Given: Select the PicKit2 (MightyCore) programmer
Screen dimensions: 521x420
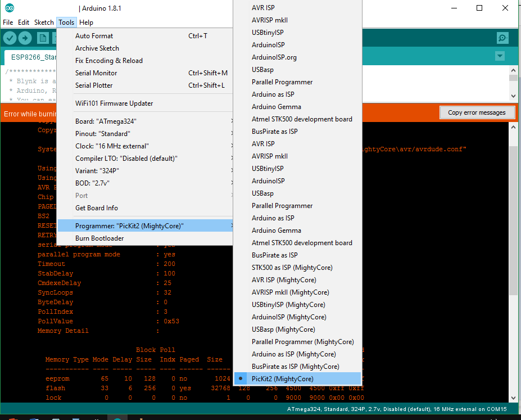Looking at the screenshot, I should (x=297, y=379).
